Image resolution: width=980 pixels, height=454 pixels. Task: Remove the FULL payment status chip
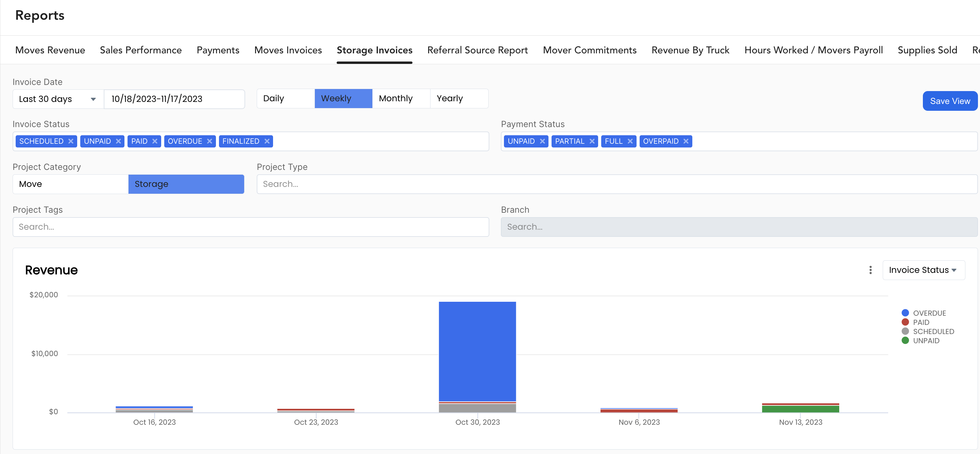(630, 141)
